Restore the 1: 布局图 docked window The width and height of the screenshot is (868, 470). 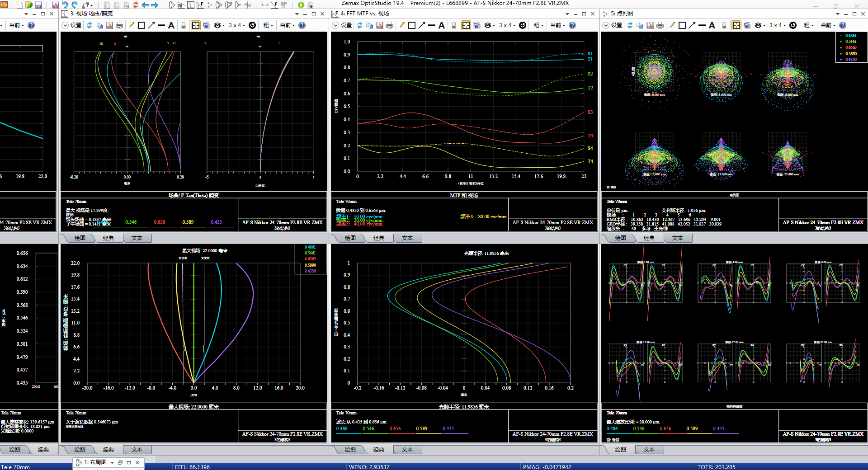tap(120, 462)
